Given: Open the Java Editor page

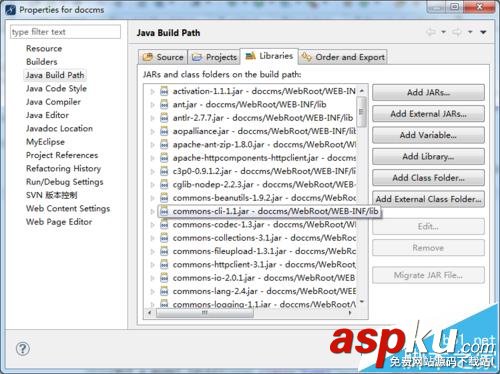Looking at the screenshot, I should pyautogui.click(x=47, y=115).
